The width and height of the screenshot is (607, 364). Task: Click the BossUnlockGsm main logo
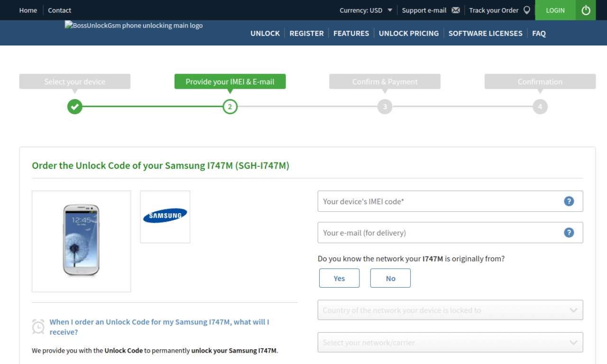point(134,26)
